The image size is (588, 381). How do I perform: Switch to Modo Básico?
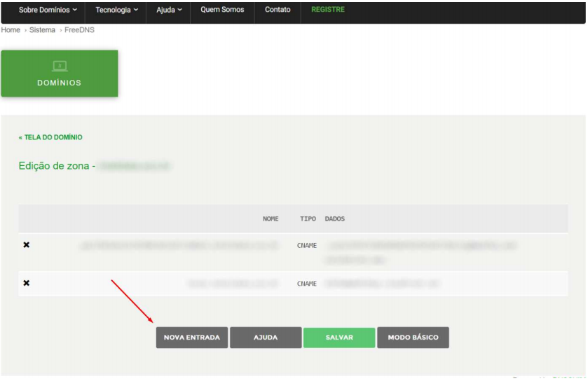pos(413,338)
